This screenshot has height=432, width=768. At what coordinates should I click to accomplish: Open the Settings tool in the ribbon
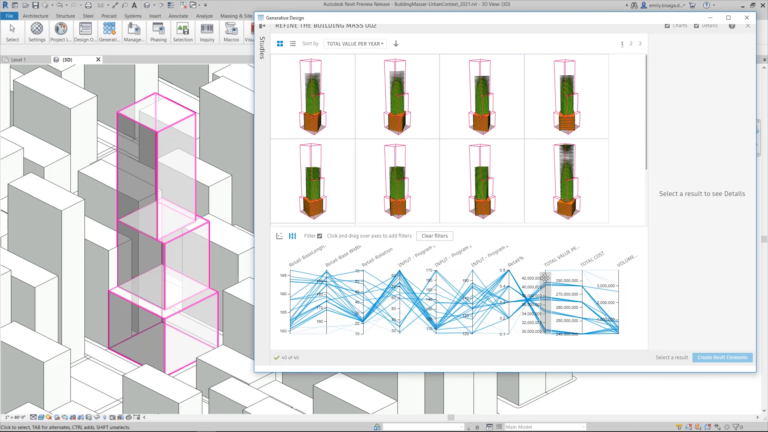pos(37,32)
